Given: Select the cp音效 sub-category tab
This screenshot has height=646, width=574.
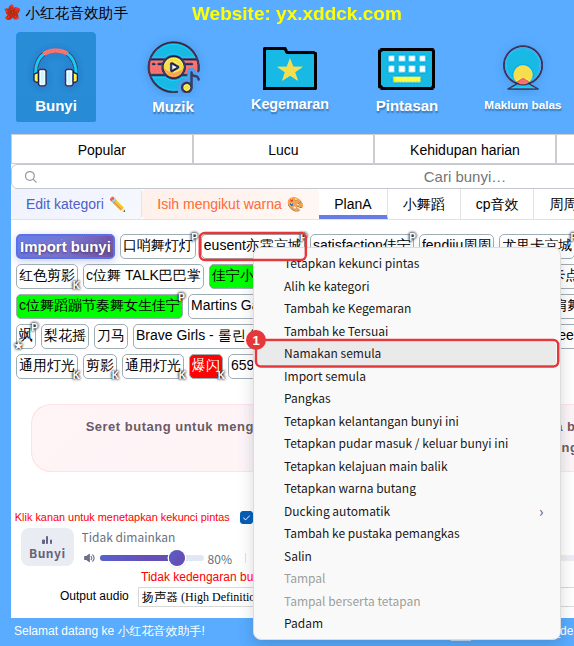Looking at the screenshot, I should [497, 204].
